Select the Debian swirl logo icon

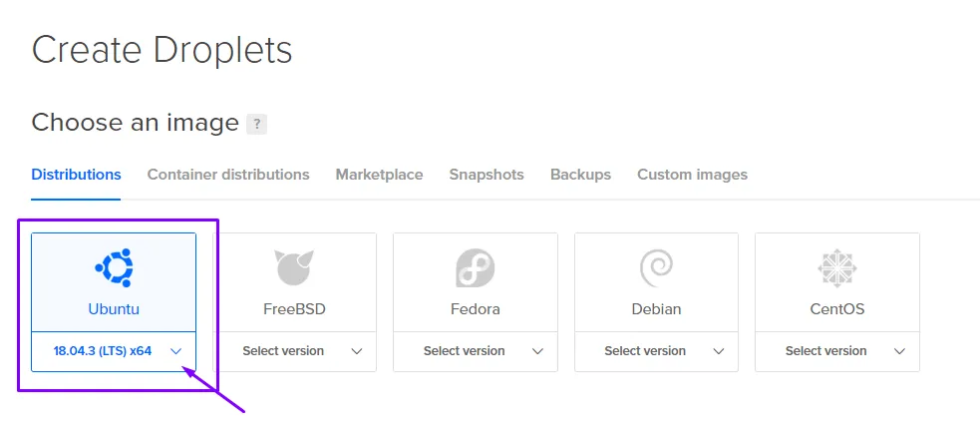coord(656,267)
